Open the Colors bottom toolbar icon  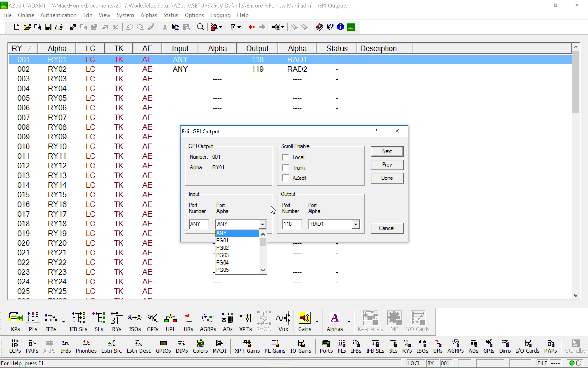coord(200,347)
